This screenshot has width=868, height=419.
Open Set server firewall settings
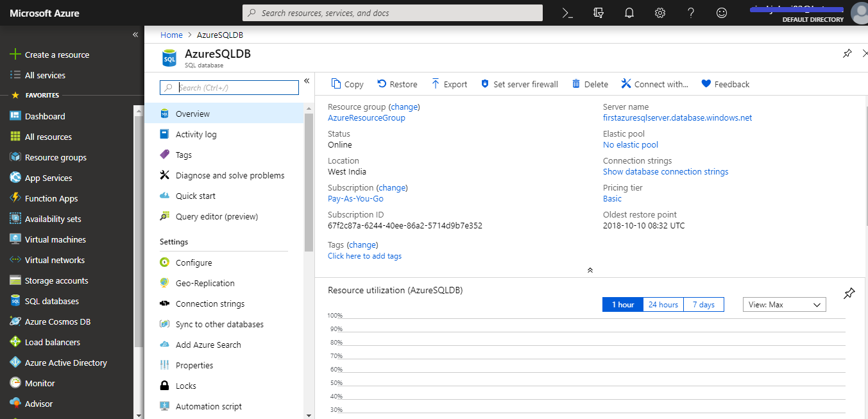click(x=519, y=84)
